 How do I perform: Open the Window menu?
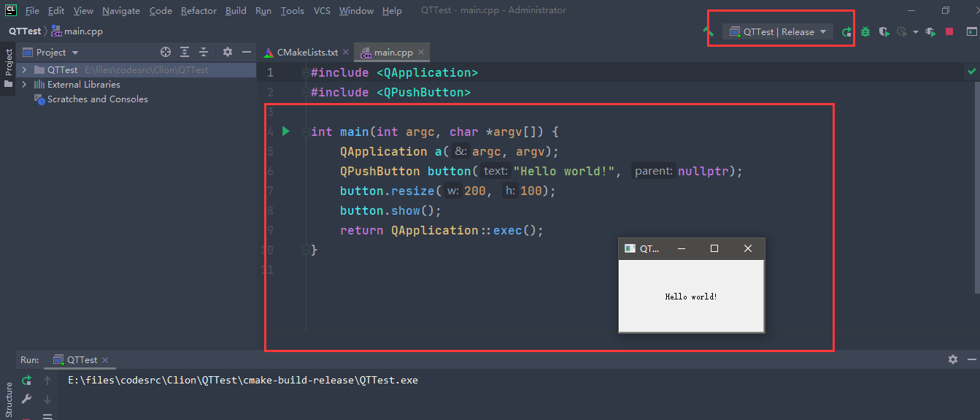point(356,10)
